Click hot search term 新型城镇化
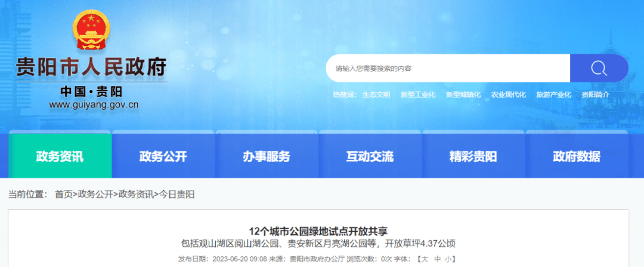644x267 pixels. [x=463, y=95]
